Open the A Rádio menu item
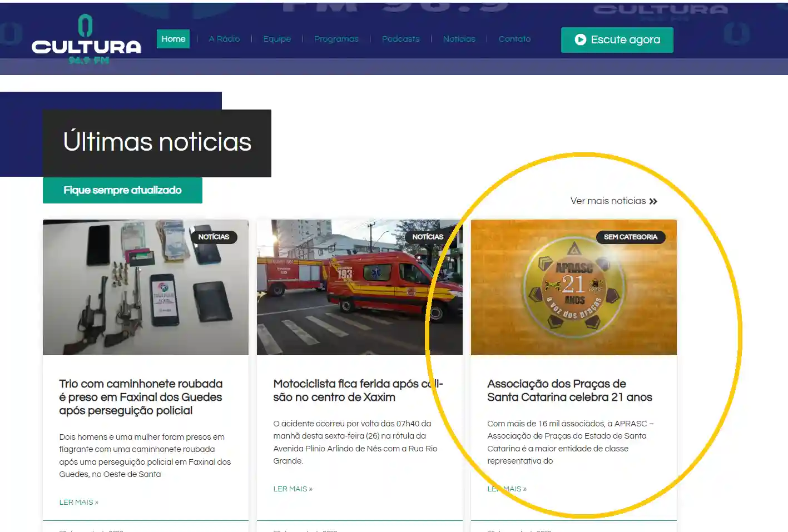Viewport: 788px width, 532px height. point(224,39)
